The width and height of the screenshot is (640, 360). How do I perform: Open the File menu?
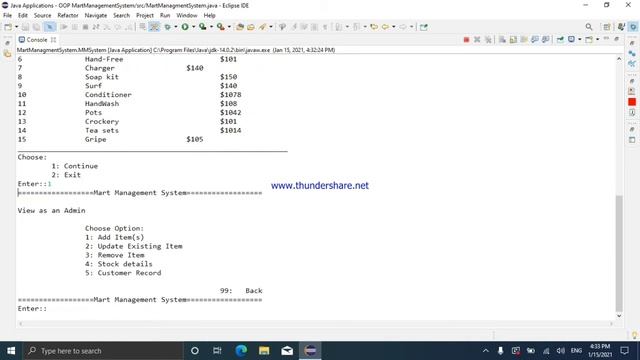(7, 16)
